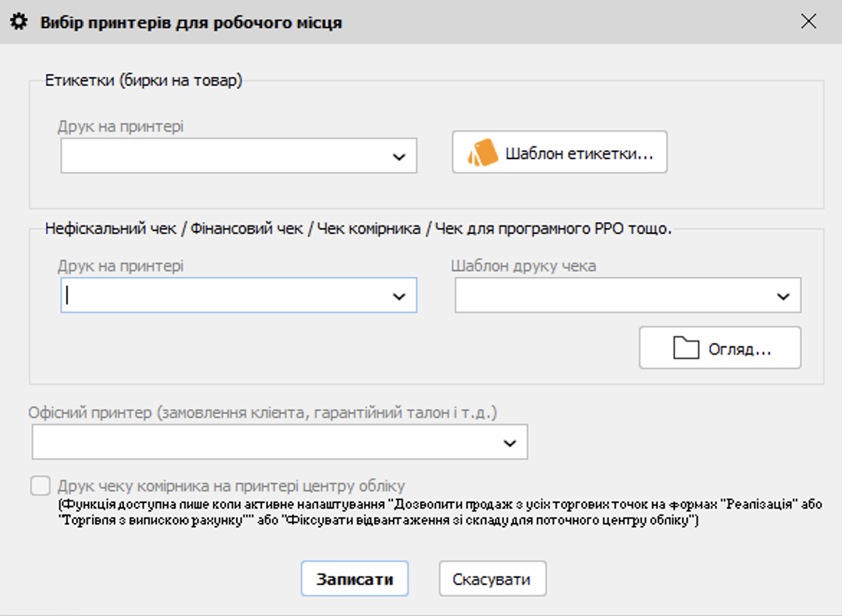Expand the receipt printer dropdown arrow
Screen dimensions: 842x616
click(x=399, y=296)
